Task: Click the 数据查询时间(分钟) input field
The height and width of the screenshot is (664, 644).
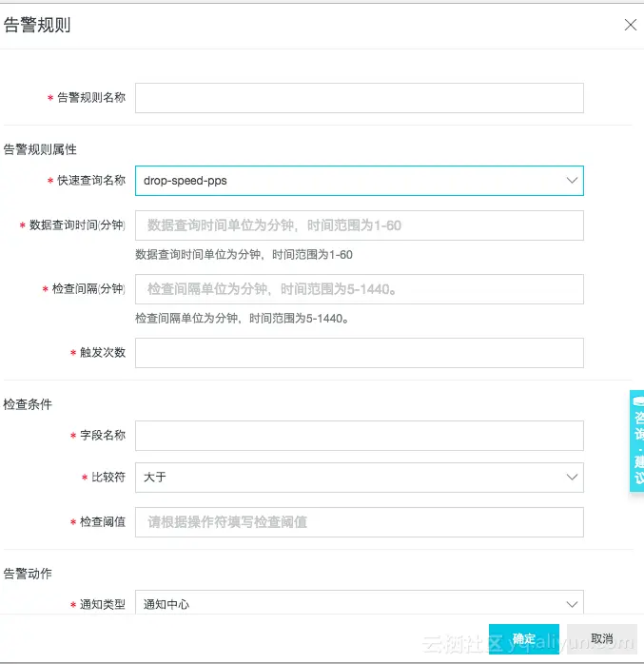Action: (x=359, y=225)
